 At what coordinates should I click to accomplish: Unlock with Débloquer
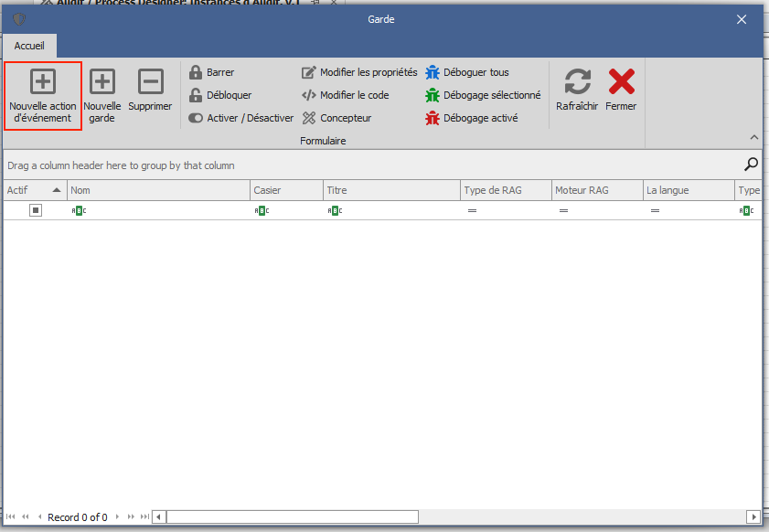point(220,95)
